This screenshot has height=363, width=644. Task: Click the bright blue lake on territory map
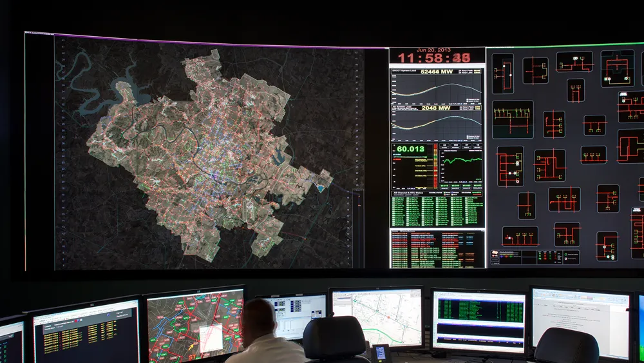[x=321, y=189]
